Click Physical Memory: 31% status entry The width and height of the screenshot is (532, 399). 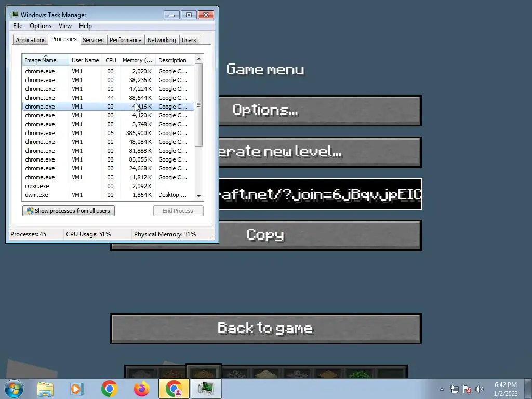(x=165, y=234)
